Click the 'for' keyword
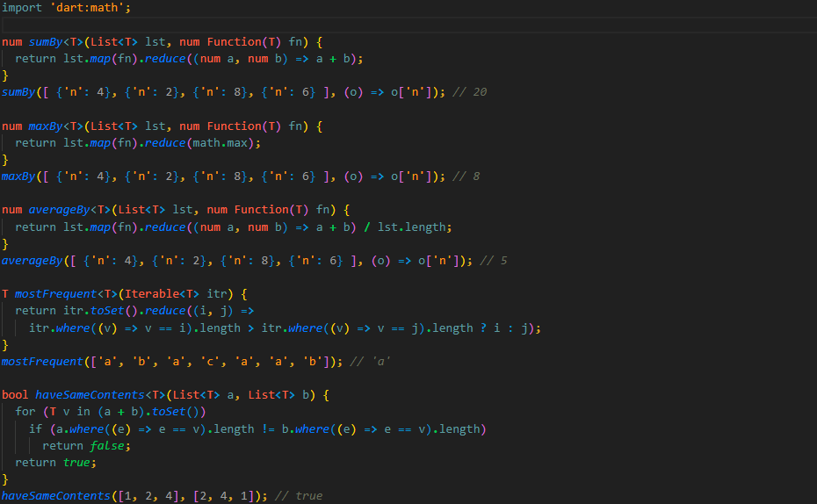 point(25,412)
